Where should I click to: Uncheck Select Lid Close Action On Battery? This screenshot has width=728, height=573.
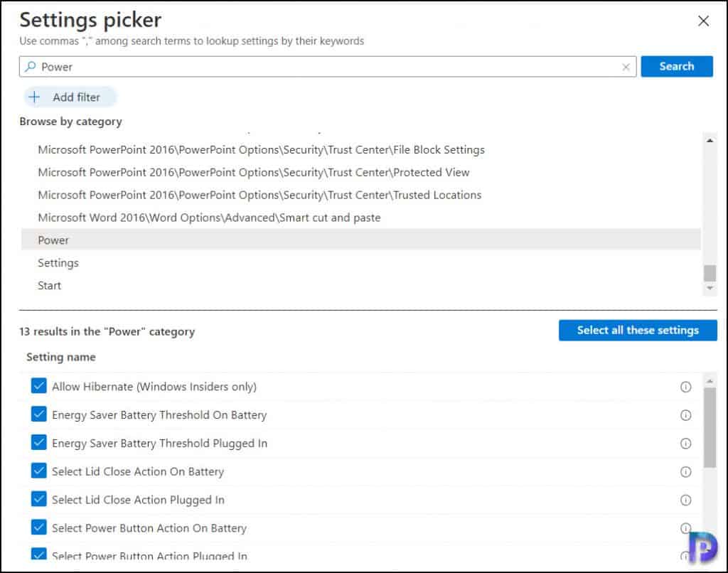(39, 471)
